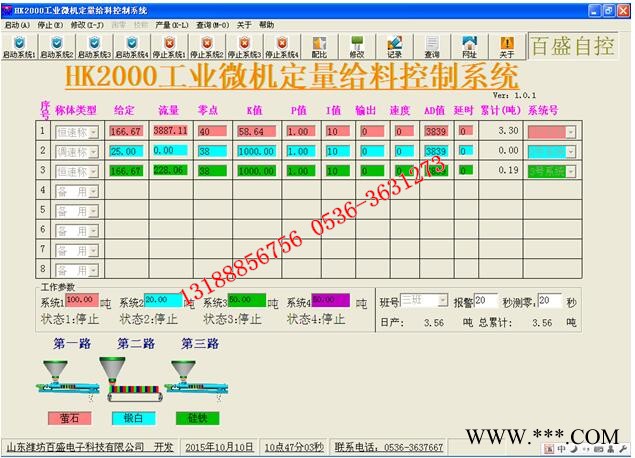Click the purple 系统4 parameter field
The height and width of the screenshot is (458, 635).
tap(331, 300)
